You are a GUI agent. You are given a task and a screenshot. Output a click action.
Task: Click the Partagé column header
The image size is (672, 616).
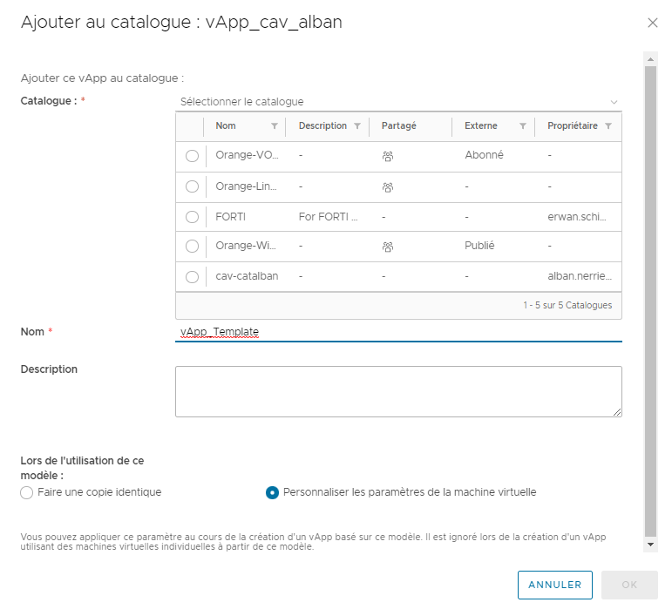click(398, 126)
